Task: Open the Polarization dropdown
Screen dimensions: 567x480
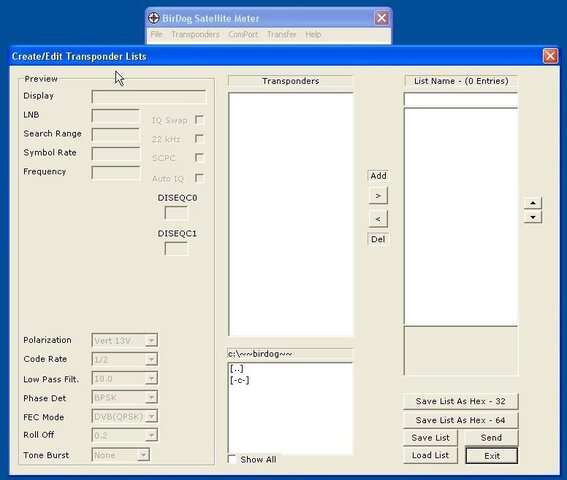Action: click(151, 340)
